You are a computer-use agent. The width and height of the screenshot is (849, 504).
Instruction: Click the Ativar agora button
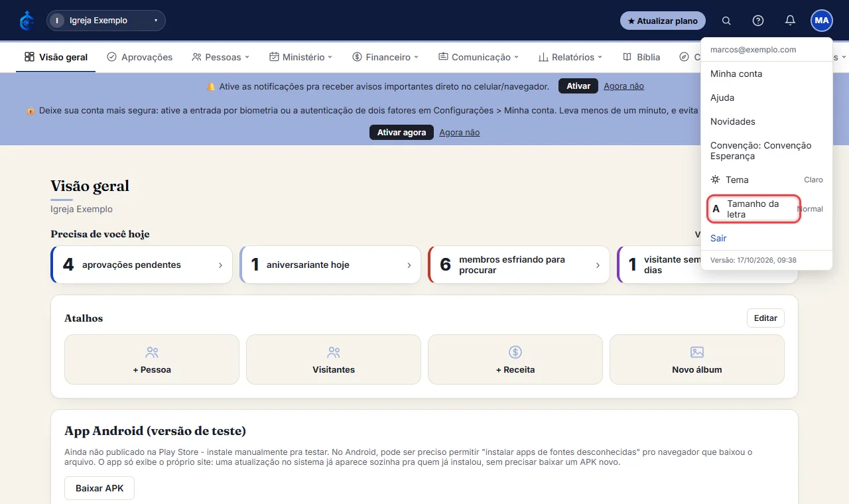pyautogui.click(x=401, y=133)
